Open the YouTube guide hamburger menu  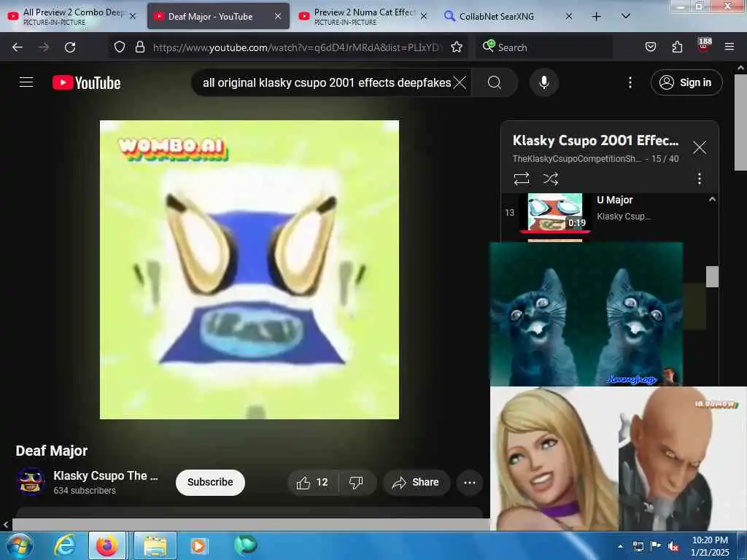point(26,82)
